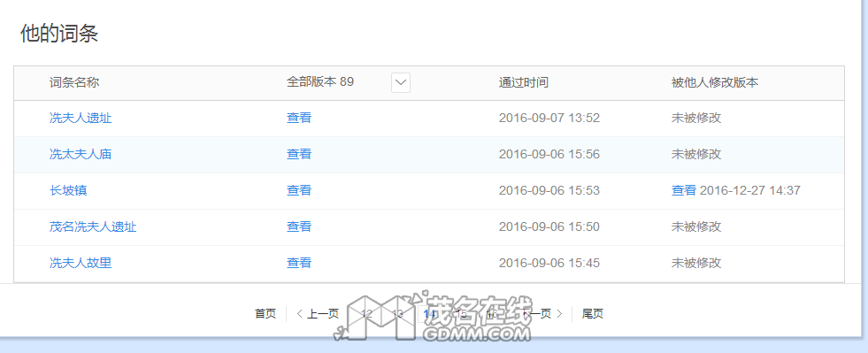Viewport: 868px width, 353px height.
Task: Select page 12 in pagination
Action: pyautogui.click(x=366, y=314)
